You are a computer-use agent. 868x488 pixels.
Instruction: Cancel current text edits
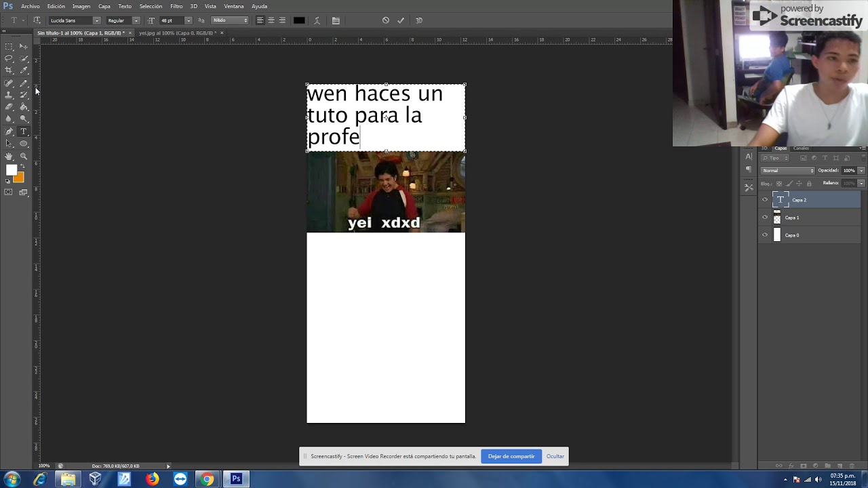point(386,20)
